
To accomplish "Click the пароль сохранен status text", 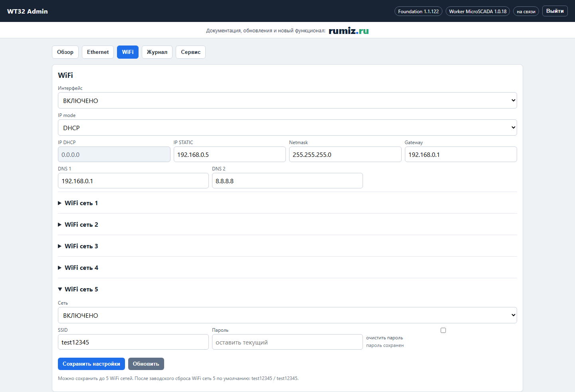I will (385, 345).
